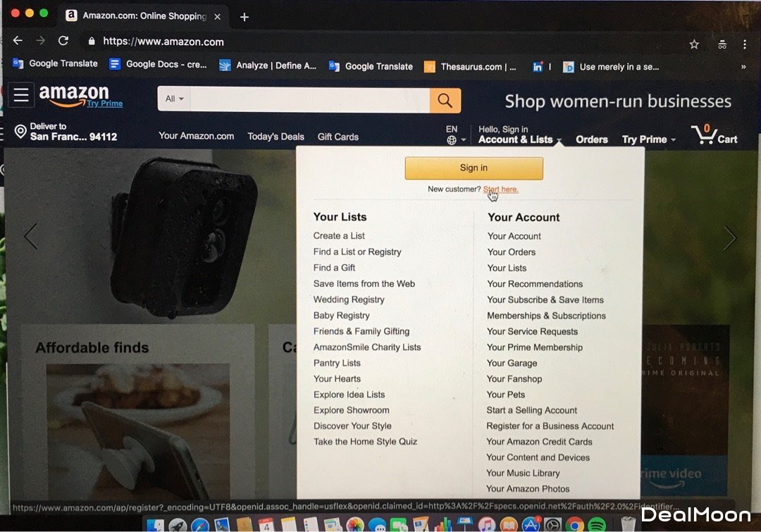
Task: Click the Start here link
Action: 500,190
